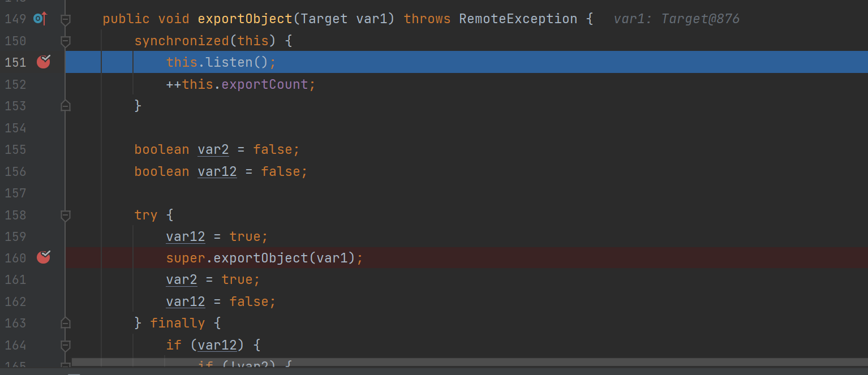Click the inline hint var1: Target@876
The width and height of the screenshot is (868, 375).
(676, 19)
